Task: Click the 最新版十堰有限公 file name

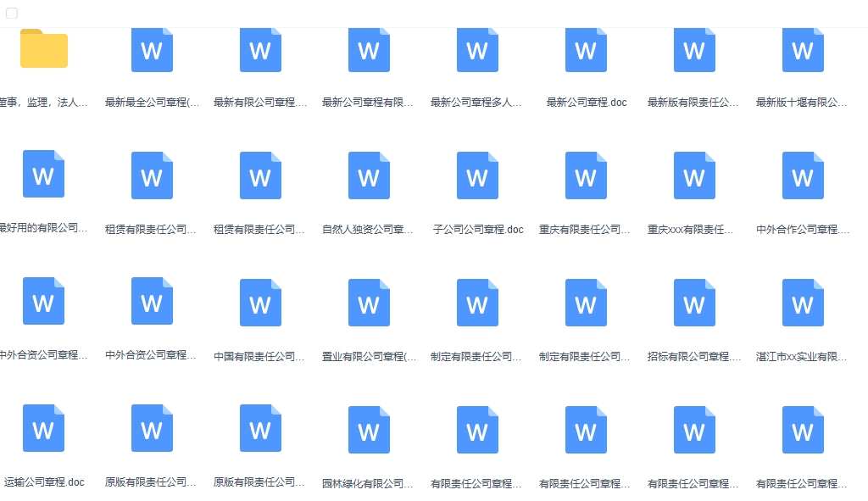Action: 803,102
